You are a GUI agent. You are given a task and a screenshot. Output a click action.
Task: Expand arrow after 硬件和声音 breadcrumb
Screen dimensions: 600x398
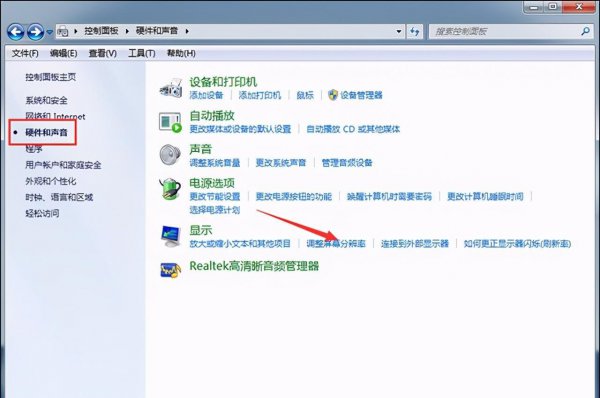pos(187,31)
